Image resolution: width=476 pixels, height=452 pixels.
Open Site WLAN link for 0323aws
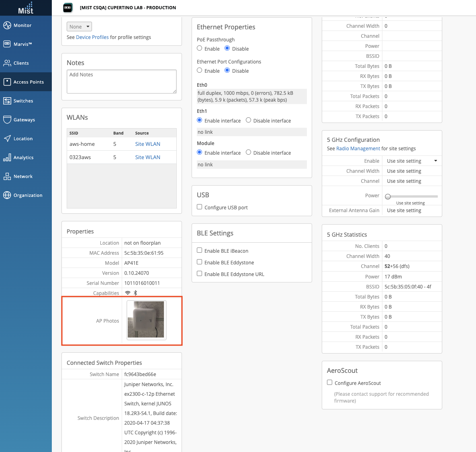point(148,157)
